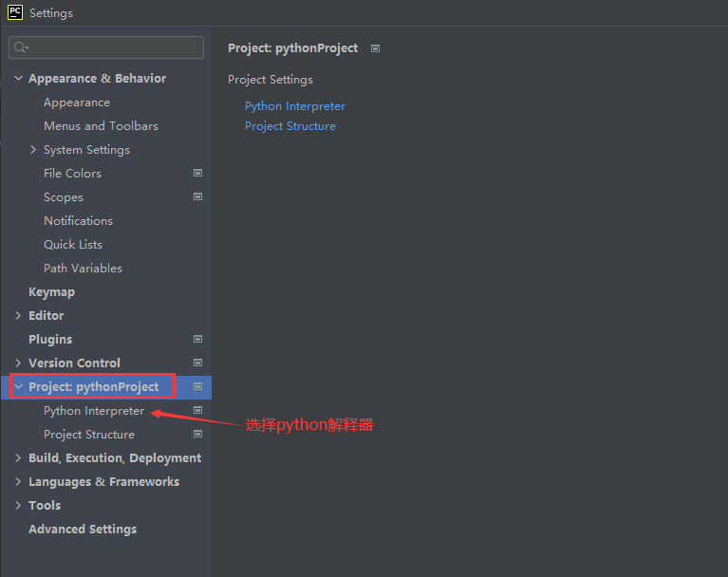
Task: Select Notifications settings
Action: (78, 221)
